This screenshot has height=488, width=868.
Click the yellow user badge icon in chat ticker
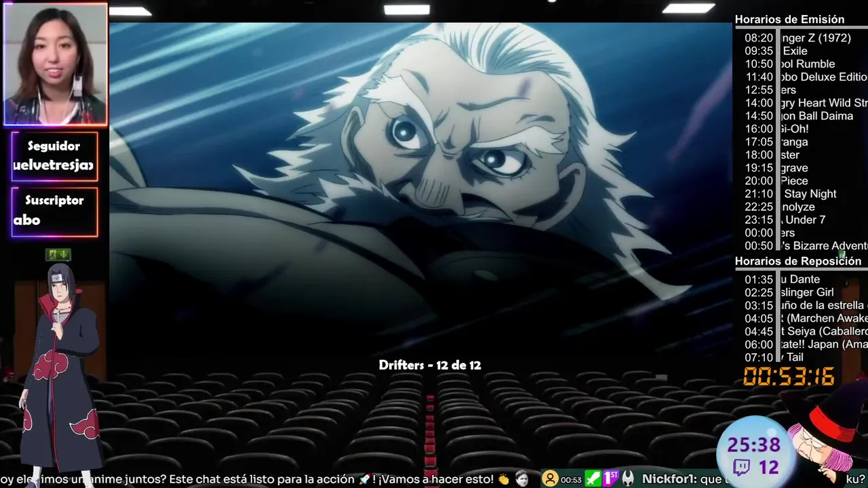point(550,479)
